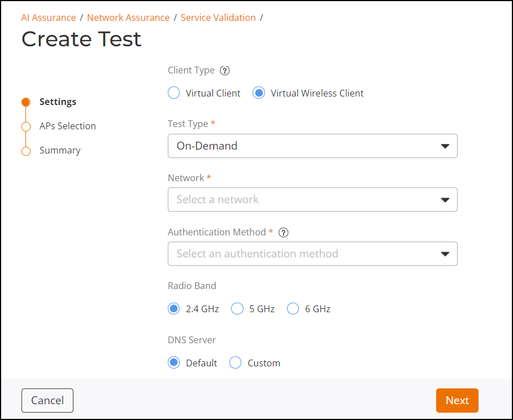Open the Test Type dropdown
The width and height of the screenshot is (513, 420).
coord(312,146)
